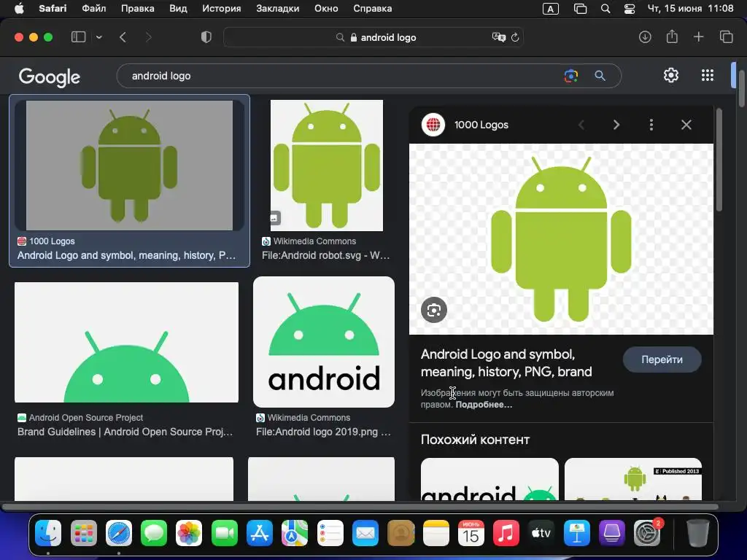747x560 pixels.
Task: Click 'Похожий контент' heading
Action: pyautogui.click(x=475, y=439)
